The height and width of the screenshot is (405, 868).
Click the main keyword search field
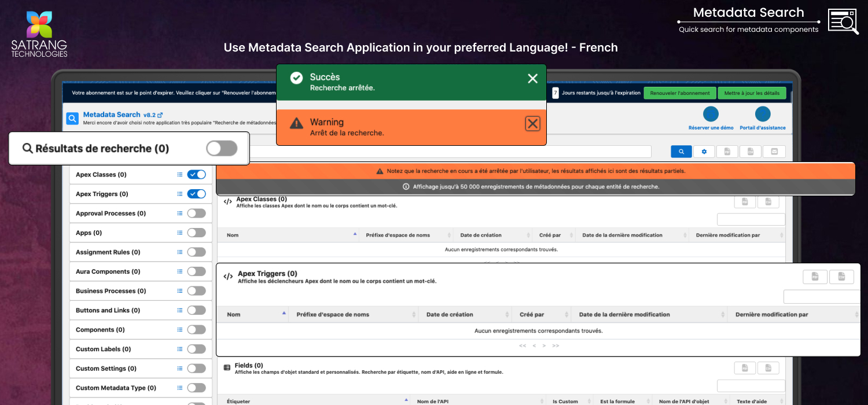click(450, 152)
